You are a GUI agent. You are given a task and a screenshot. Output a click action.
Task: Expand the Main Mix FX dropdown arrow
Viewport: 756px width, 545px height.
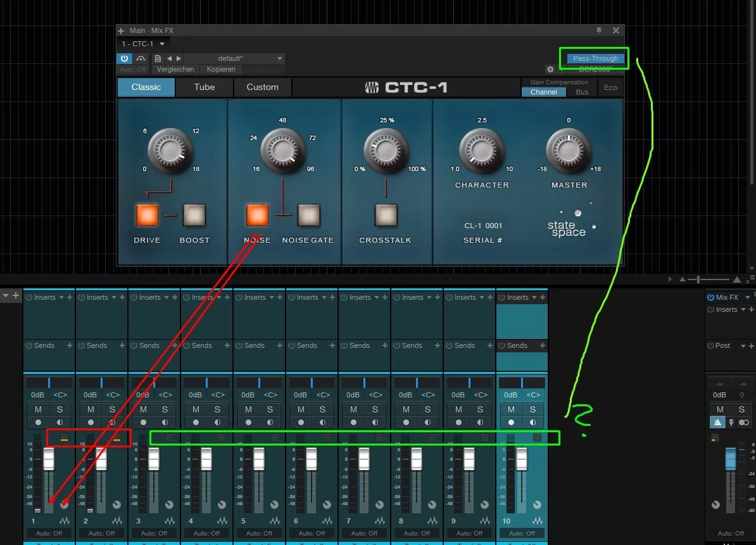click(x=747, y=297)
